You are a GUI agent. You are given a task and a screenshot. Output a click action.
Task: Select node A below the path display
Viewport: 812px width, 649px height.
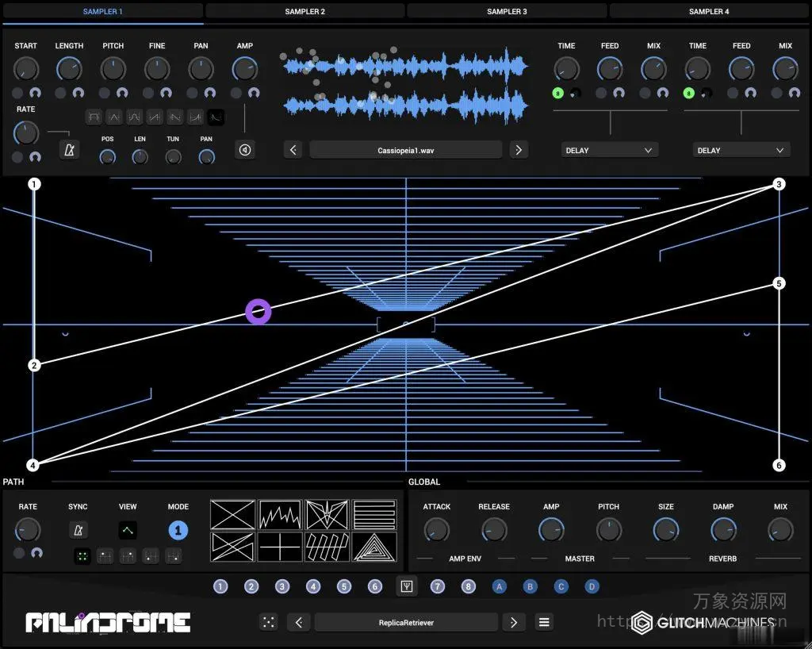(x=499, y=586)
